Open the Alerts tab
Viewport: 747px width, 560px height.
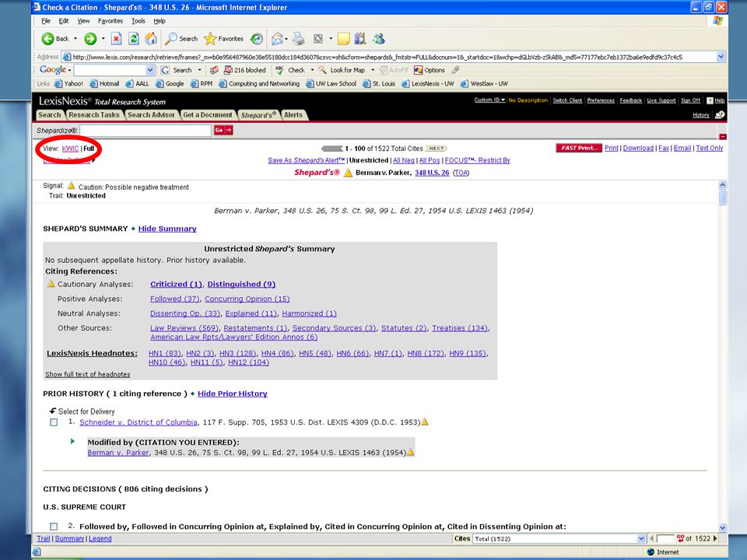(x=293, y=115)
